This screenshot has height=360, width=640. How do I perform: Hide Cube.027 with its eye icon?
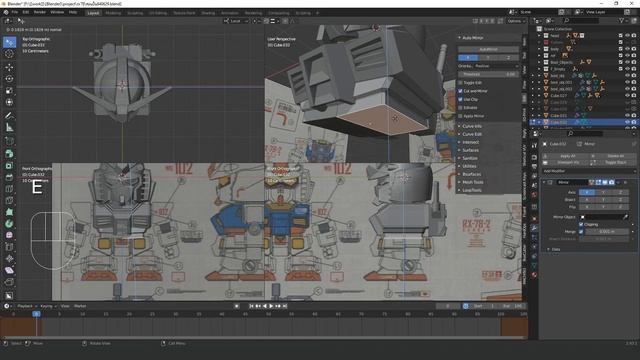pyautogui.click(x=627, y=96)
